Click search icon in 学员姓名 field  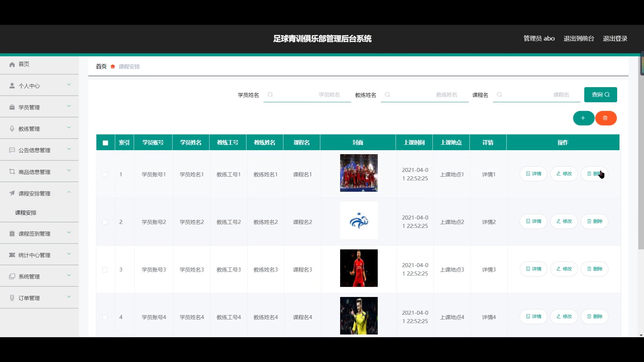(x=270, y=95)
